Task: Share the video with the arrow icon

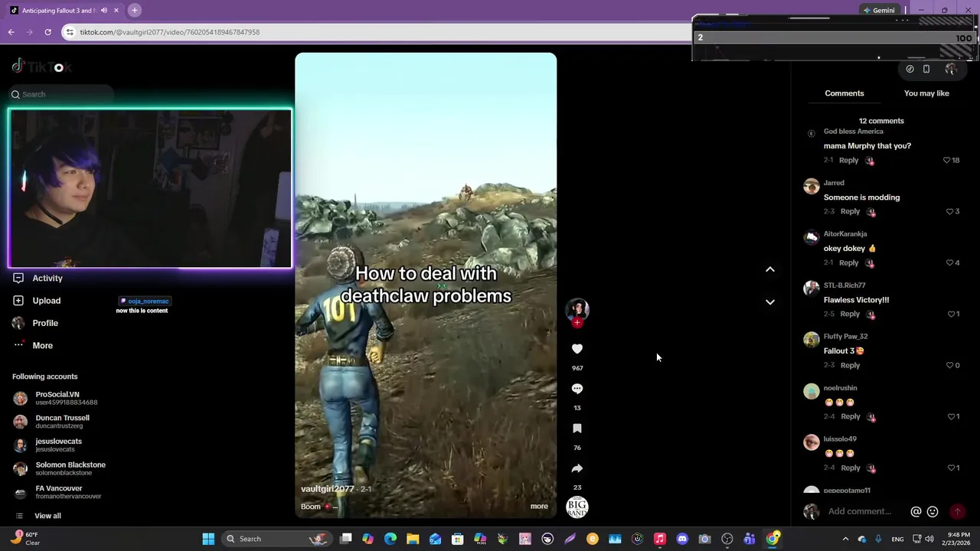Action: [x=577, y=468]
